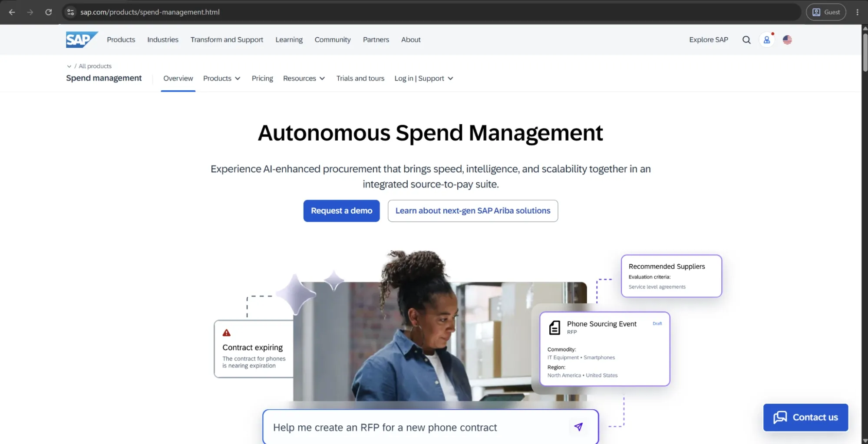Reload the page with refresh icon
Viewport: 868px width, 444px height.
49,12
